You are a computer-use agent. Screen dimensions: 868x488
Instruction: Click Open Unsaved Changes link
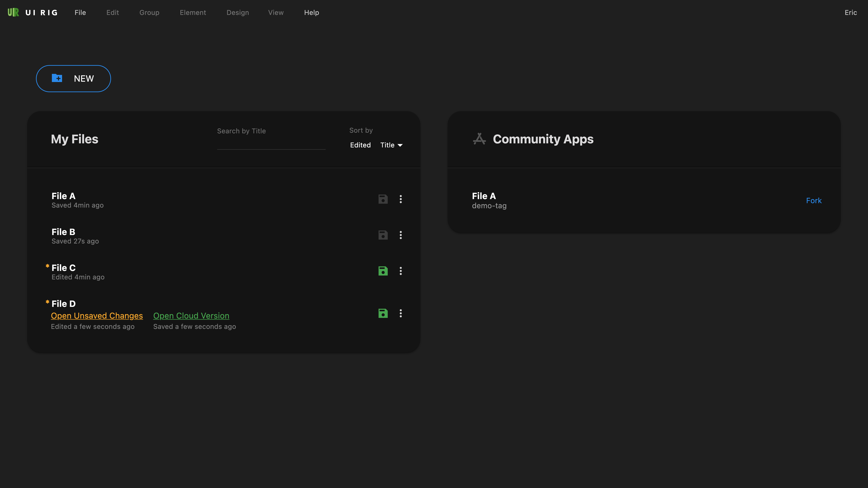(x=97, y=316)
